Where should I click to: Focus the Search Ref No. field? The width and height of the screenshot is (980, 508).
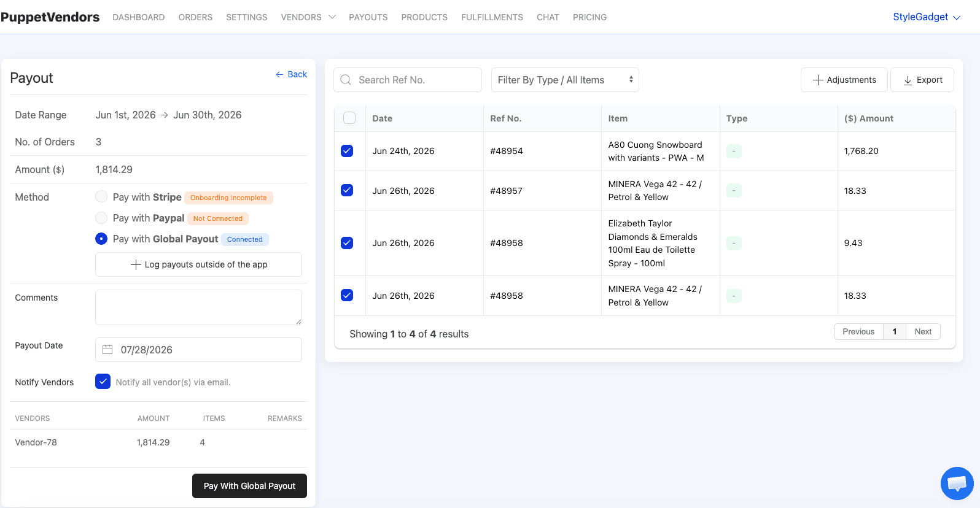pyautogui.click(x=408, y=80)
